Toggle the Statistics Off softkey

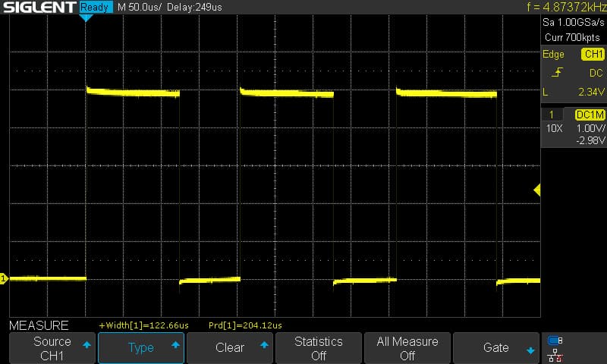point(319,348)
